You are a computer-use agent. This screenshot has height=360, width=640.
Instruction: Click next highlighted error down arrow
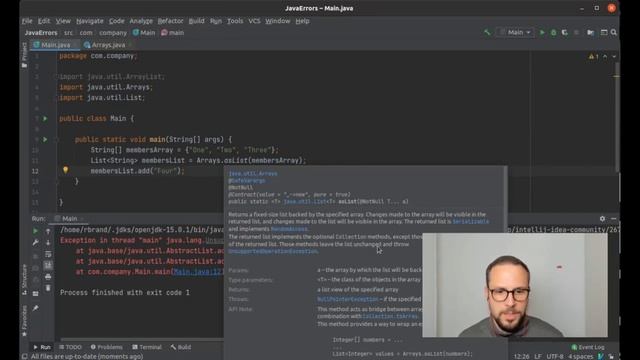tap(614, 56)
